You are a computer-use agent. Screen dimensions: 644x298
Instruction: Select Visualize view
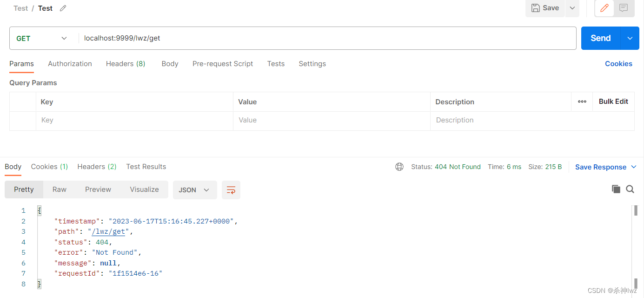pyautogui.click(x=144, y=190)
